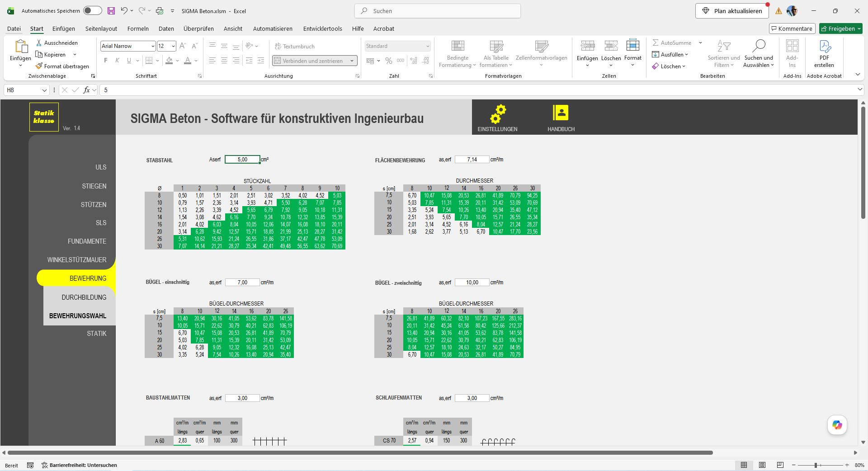Image resolution: width=868 pixels, height=471 pixels.
Task: Toggle center horizontal alignment
Action: pyautogui.click(x=224, y=61)
